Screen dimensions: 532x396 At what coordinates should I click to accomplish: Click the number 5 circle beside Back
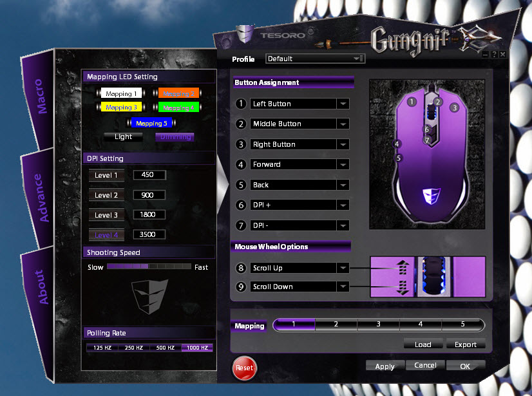point(241,185)
